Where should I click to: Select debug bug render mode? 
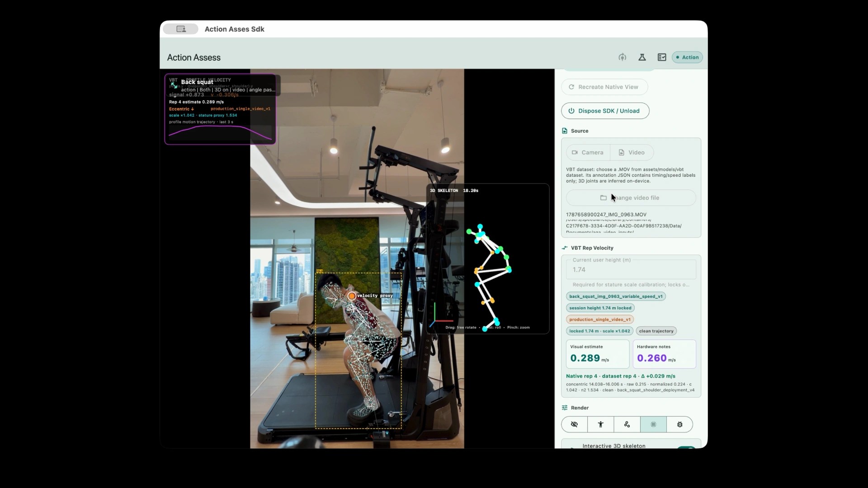[679, 424]
